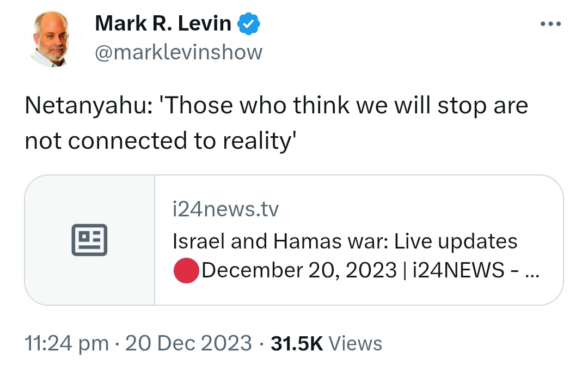The width and height of the screenshot is (588, 370).
Task: Click the Netanyahu quote tweet text
Action: (x=277, y=123)
